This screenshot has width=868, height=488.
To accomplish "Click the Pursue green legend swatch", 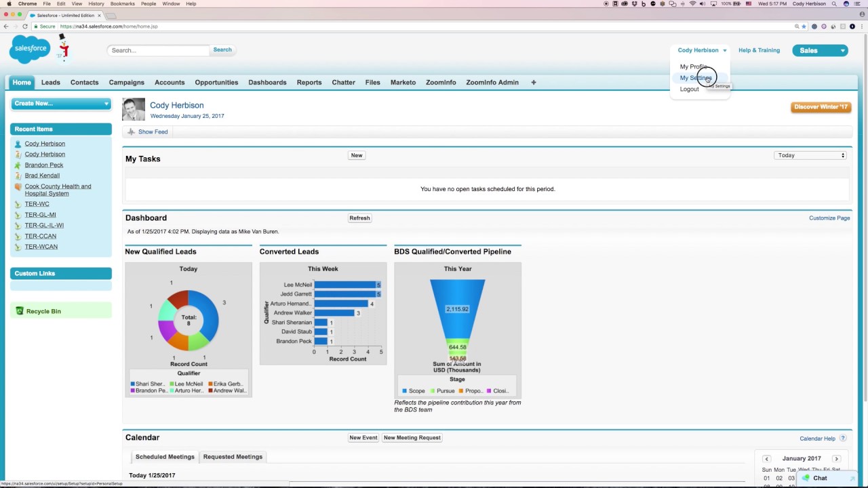I will pyautogui.click(x=433, y=391).
